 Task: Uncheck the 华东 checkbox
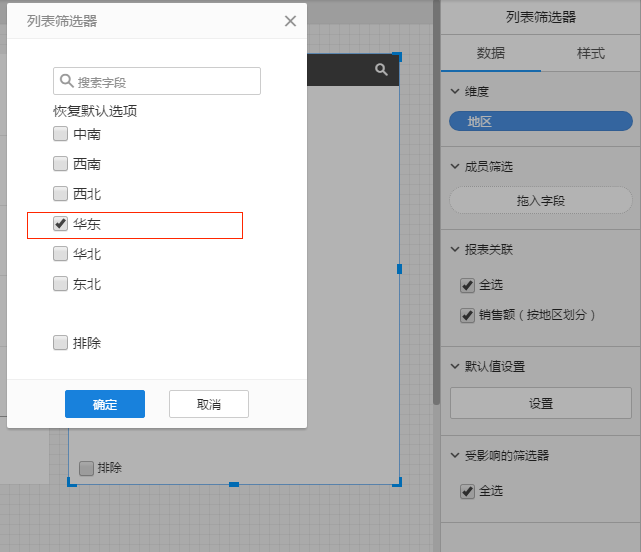[x=61, y=224]
